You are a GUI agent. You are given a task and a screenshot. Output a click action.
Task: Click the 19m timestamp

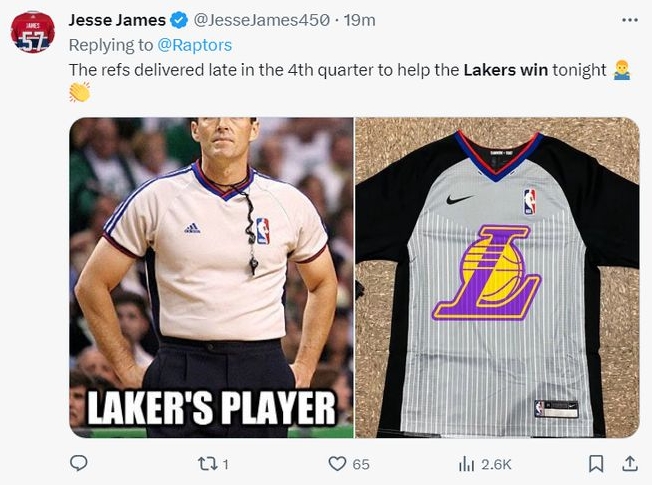pos(360,19)
